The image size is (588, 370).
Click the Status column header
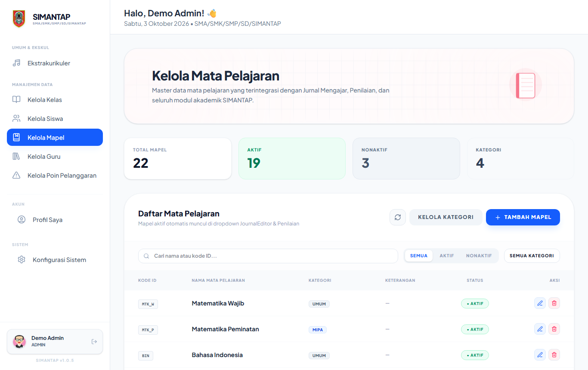(x=475, y=281)
